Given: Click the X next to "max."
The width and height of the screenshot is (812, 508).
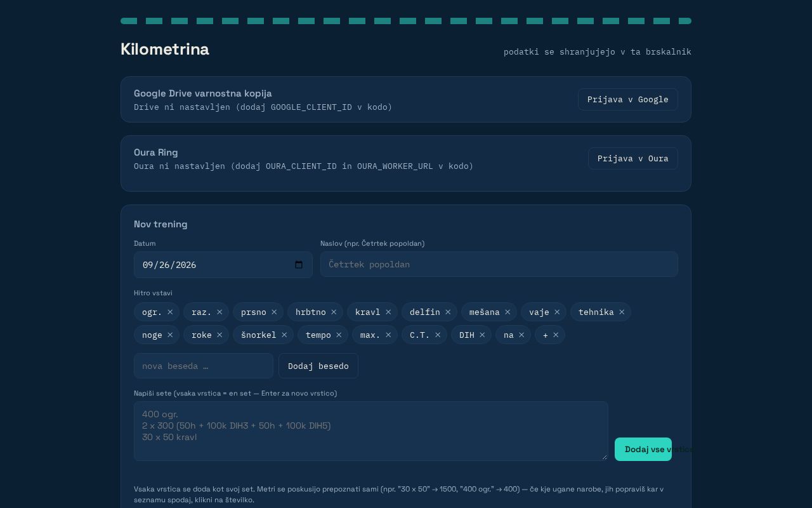Looking at the screenshot, I should 388,335.
